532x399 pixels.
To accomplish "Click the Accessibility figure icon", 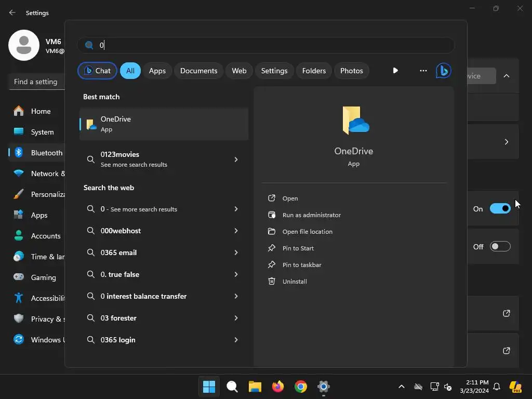I will click(19, 298).
